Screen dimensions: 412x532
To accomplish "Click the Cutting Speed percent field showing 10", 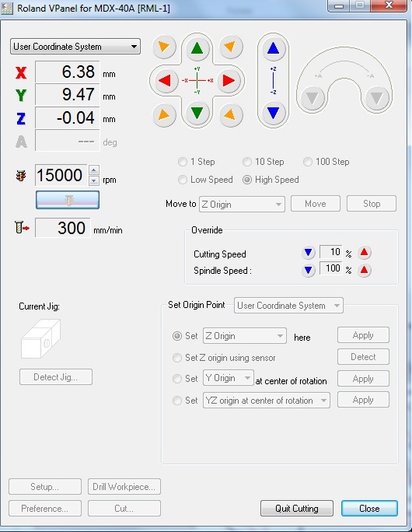I will pyautogui.click(x=330, y=252).
